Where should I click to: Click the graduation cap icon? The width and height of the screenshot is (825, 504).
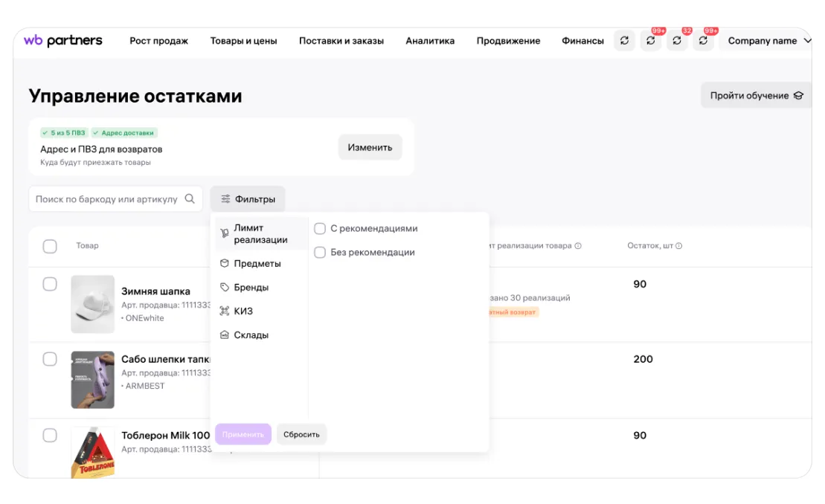(x=798, y=96)
